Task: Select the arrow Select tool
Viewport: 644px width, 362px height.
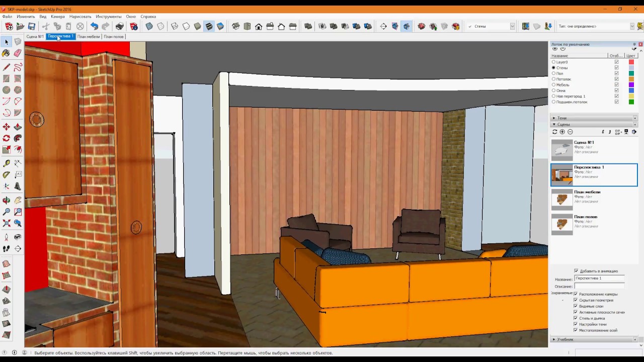Action: point(7,42)
